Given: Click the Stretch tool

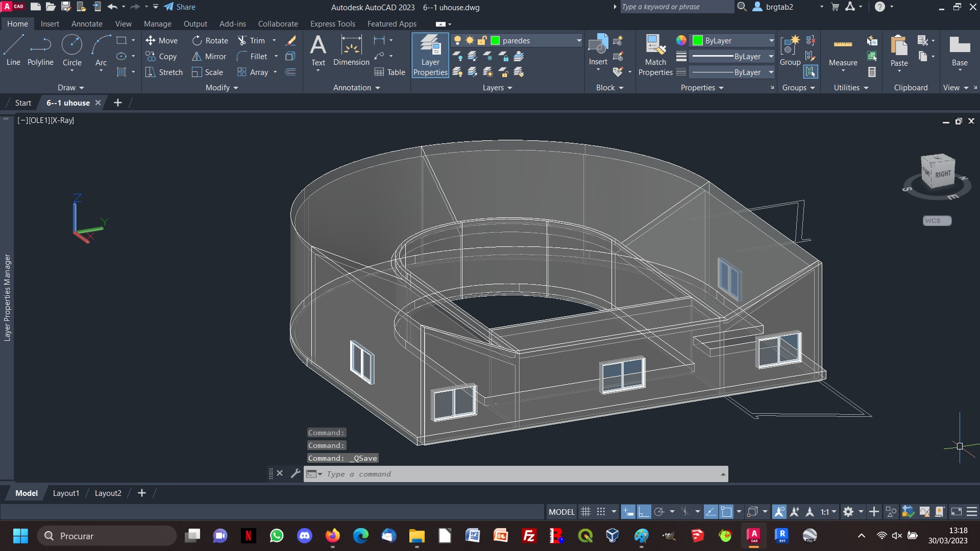Looking at the screenshot, I should pyautogui.click(x=164, y=72).
